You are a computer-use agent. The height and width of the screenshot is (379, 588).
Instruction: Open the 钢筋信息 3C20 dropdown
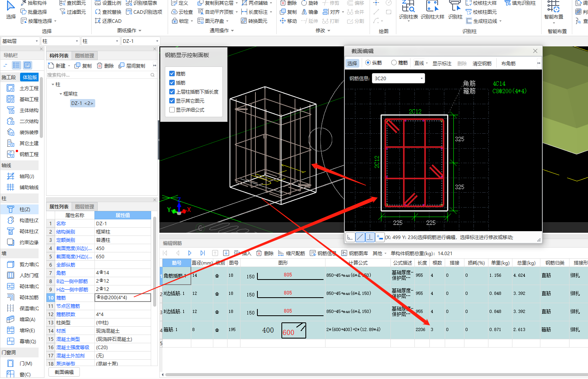pos(398,78)
